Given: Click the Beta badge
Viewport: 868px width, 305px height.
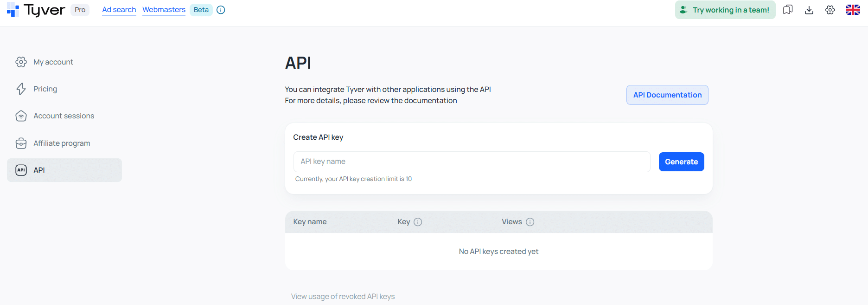Looking at the screenshot, I should click(x=201, y=10).
